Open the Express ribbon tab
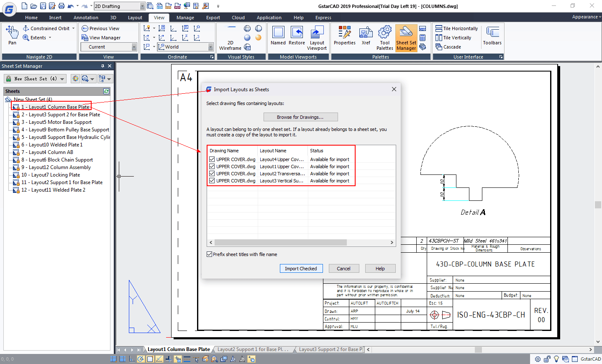This screenshot has width=602, height=364. tap(323, 18)
